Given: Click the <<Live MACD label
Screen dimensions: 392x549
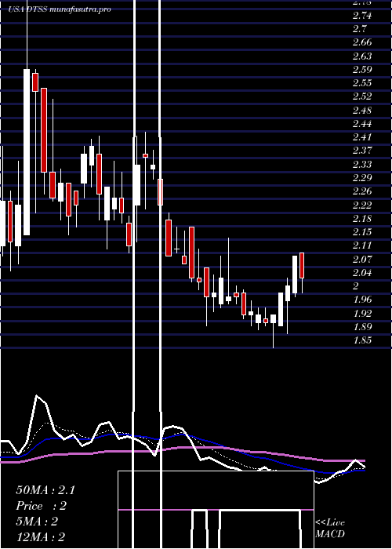Looking at the screenshot, I should (x=330, y=528).
